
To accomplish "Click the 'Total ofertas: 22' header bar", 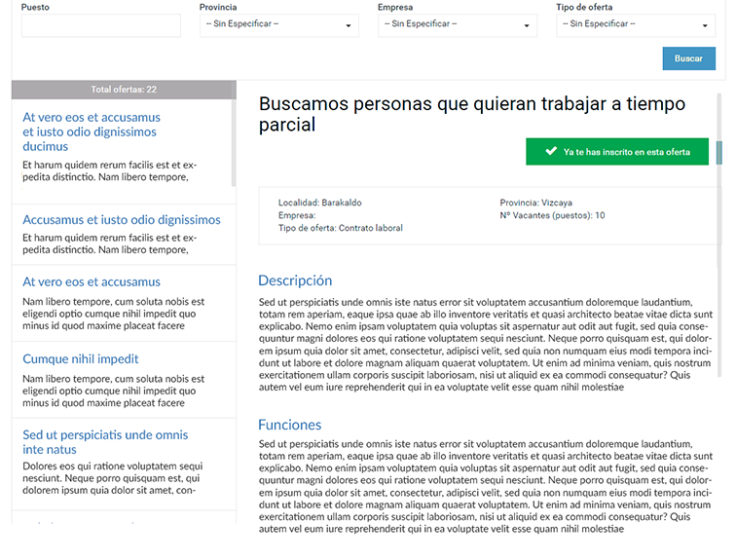I will pos(124,90).
